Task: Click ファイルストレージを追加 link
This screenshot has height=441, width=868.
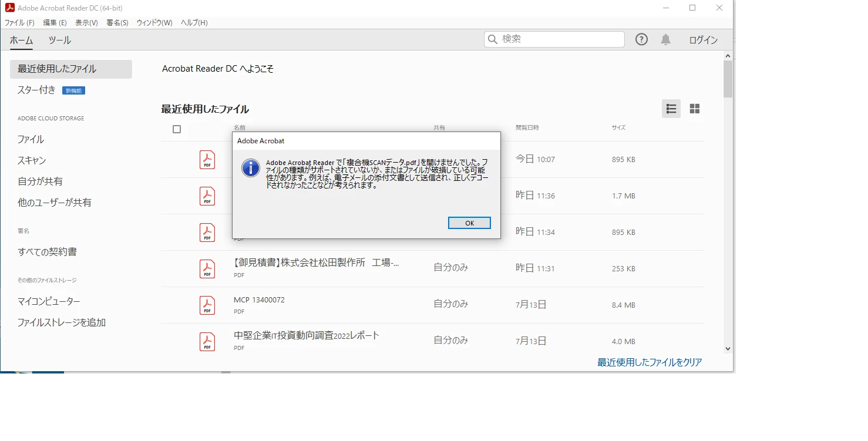Action: click(x=62, y=322)
